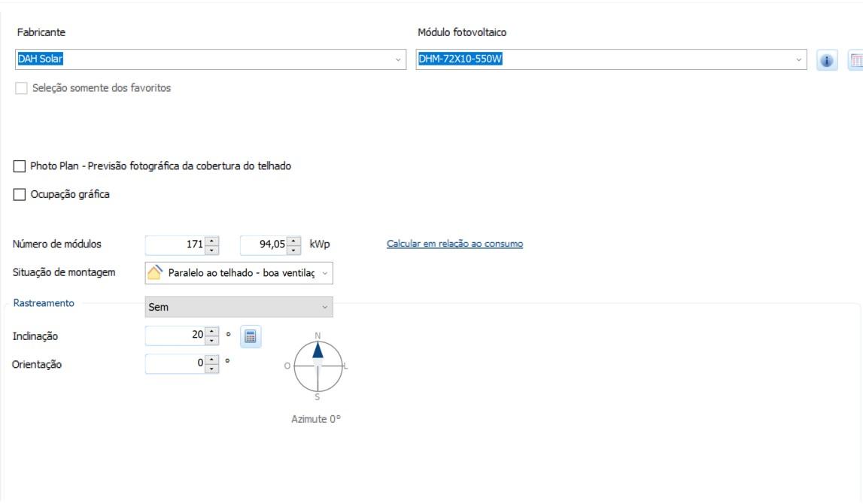The image size is (863, 504).
Task: Click the kWp unit label
Action: click(319, 244)
